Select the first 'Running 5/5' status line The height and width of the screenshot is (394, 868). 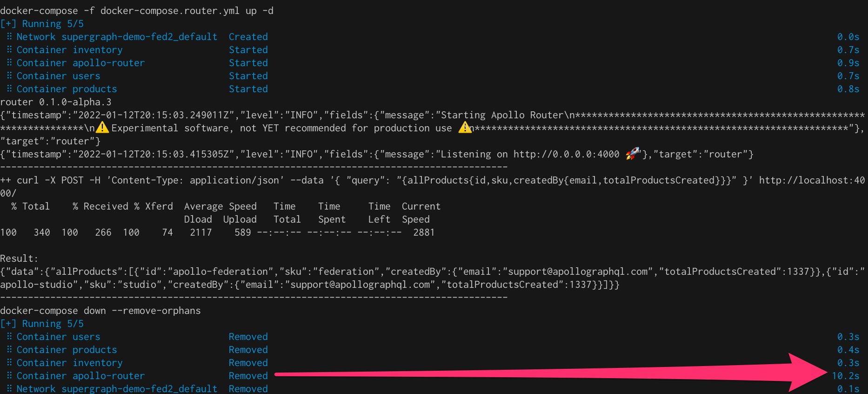[x=42, y=24]
